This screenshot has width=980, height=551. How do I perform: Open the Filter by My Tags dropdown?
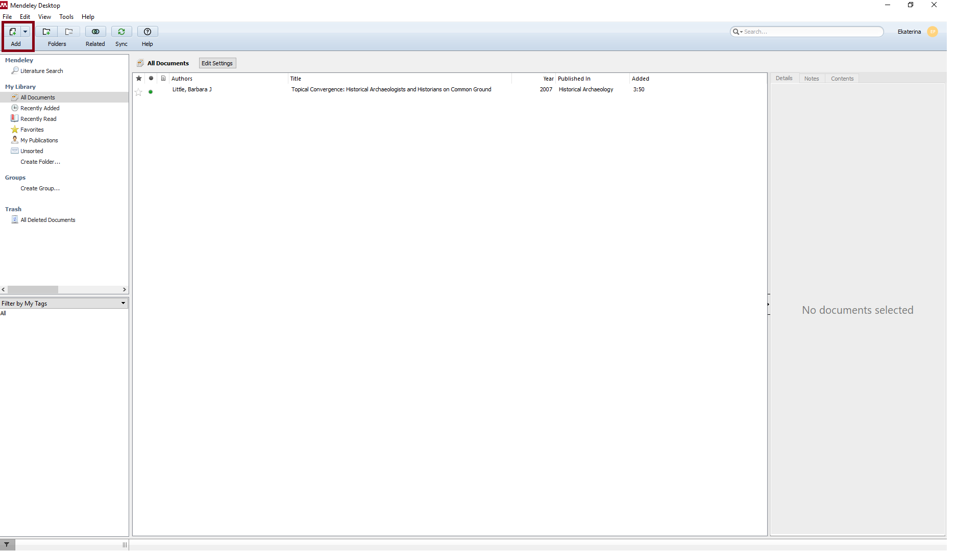(x=64, y=303)
